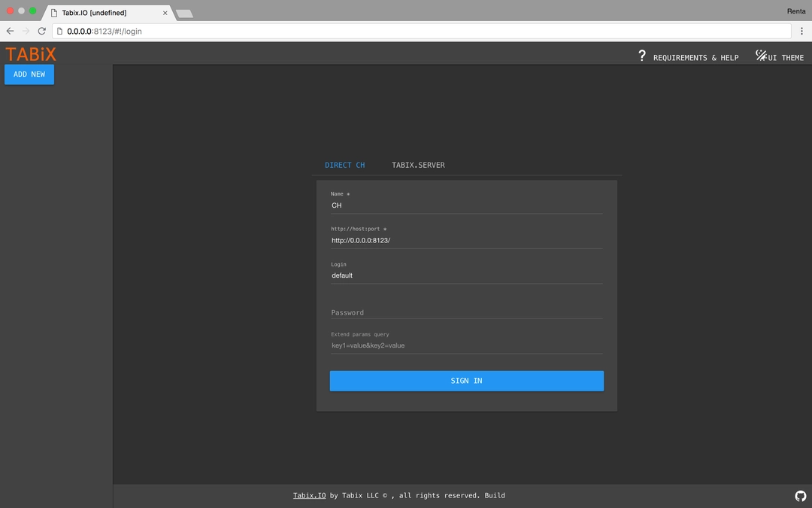Follow the Tabix.IO footer link
The height and width of the screenshot is (508, 812).
pyautogui.click(x=309, y=495)
